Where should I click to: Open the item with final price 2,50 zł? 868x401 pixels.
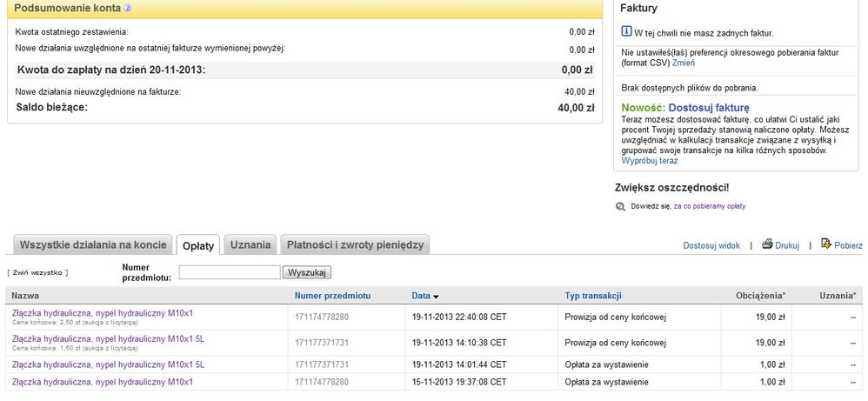[x=103, y=312]
